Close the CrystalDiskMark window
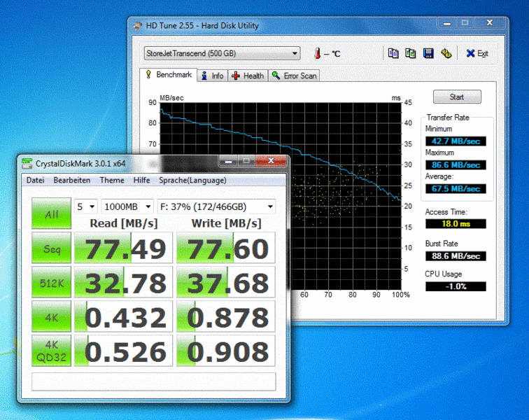 coord(271,161)
